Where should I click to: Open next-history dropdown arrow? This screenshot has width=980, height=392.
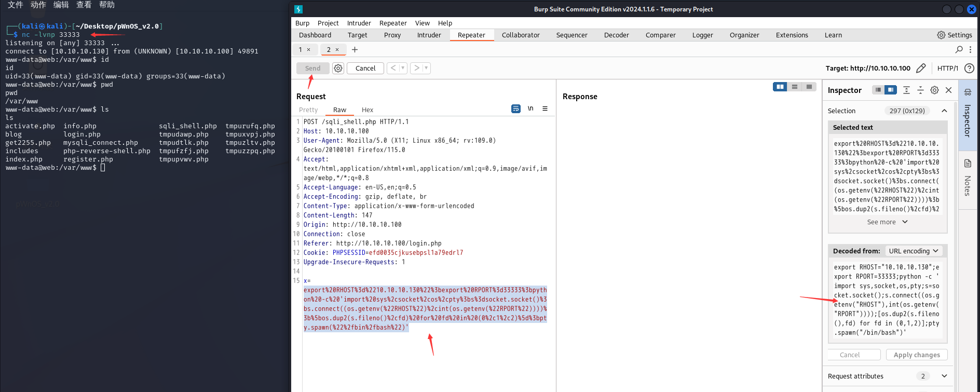pyautogui.click(x=426, y=68)
